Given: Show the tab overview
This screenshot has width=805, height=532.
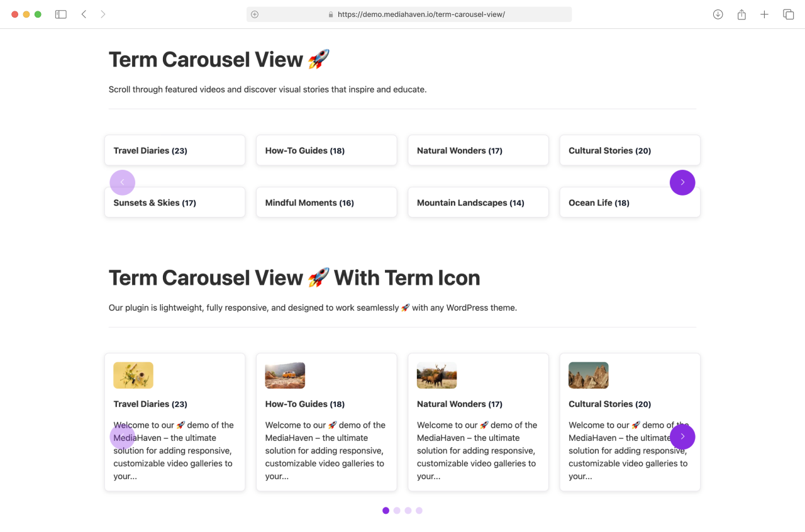Looking at the screenshot, I should click(788, 14).
